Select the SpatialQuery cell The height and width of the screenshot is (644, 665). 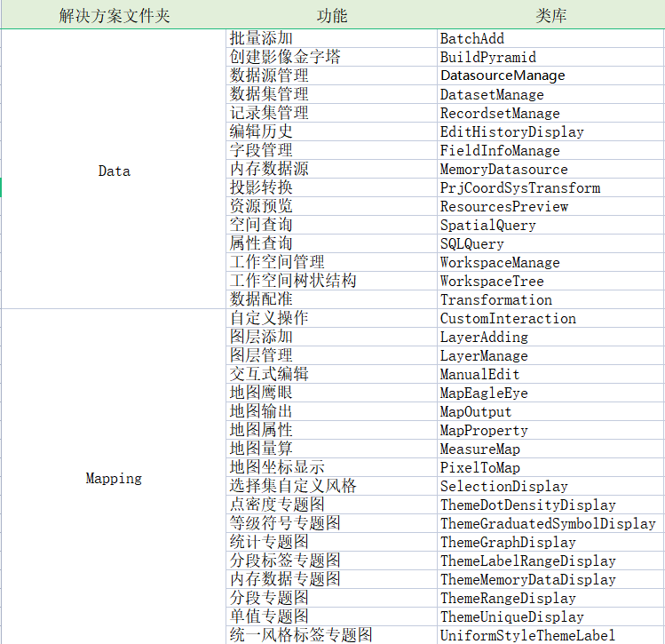pos(550,226)
